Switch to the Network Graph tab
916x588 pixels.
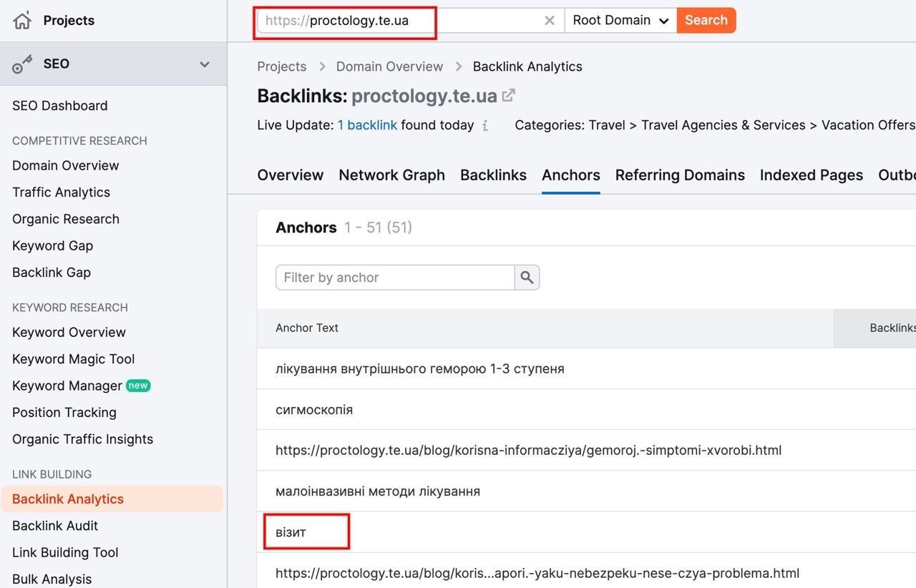(x=392, y=175)
